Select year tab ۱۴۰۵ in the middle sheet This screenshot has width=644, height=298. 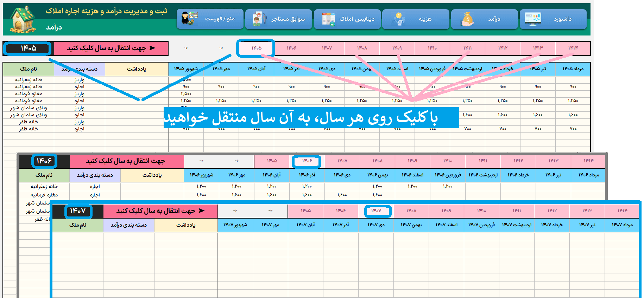pyautogui.click(x=272, y=161)
